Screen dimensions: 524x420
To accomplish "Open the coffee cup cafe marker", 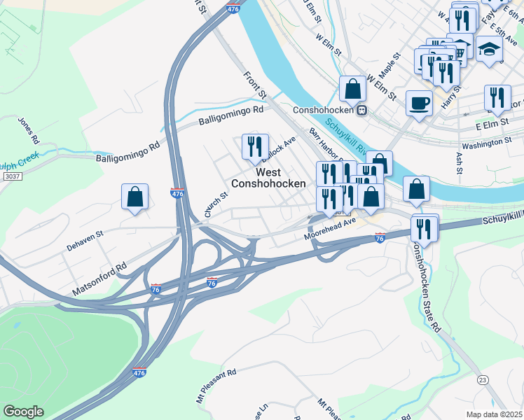I will 420,104.
